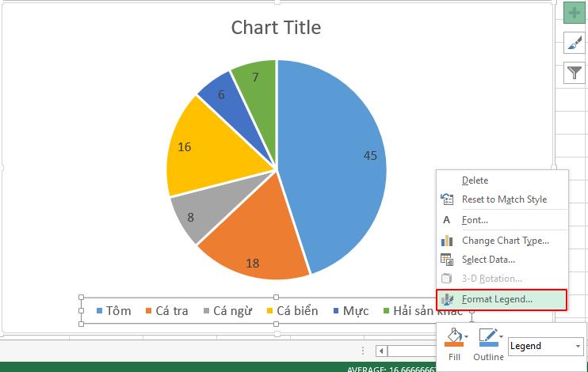Click the Fill paint bucket icon
The image size is (588, 372).
click(x=454, y=337)
